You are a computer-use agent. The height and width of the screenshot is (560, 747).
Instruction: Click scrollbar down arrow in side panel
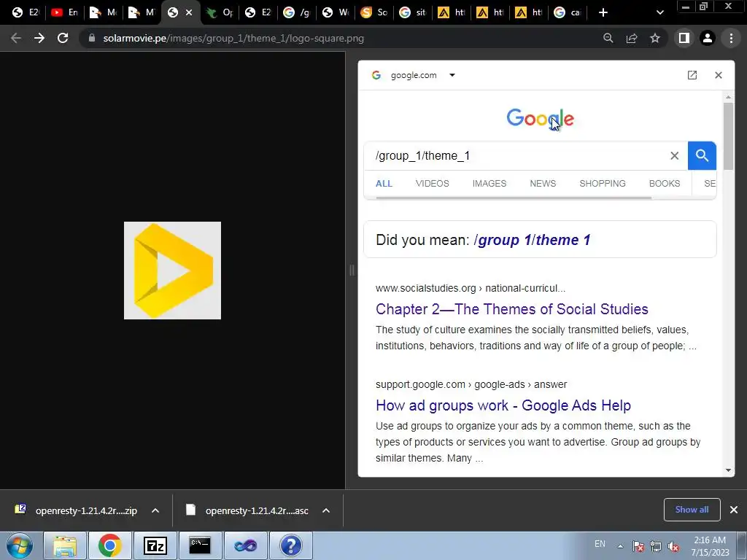pyautogui.click(x=728, y=470)
